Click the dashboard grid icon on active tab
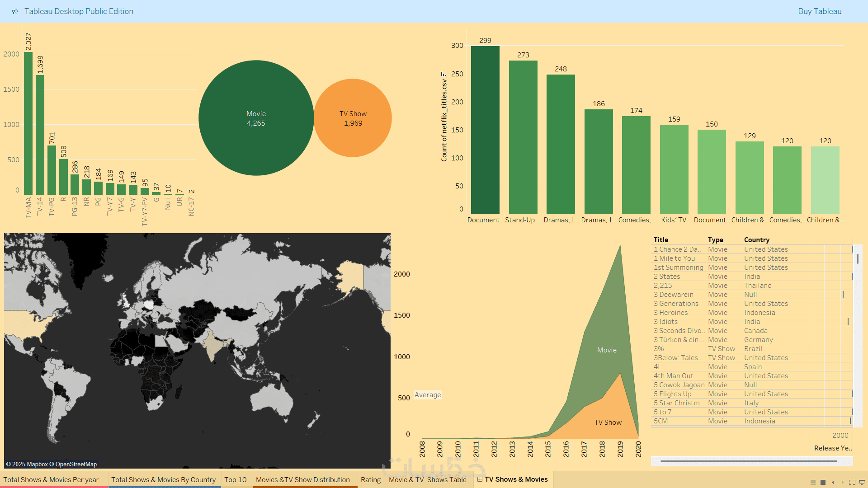The width and height of the screenshot is (868, 488). [480, 479]
